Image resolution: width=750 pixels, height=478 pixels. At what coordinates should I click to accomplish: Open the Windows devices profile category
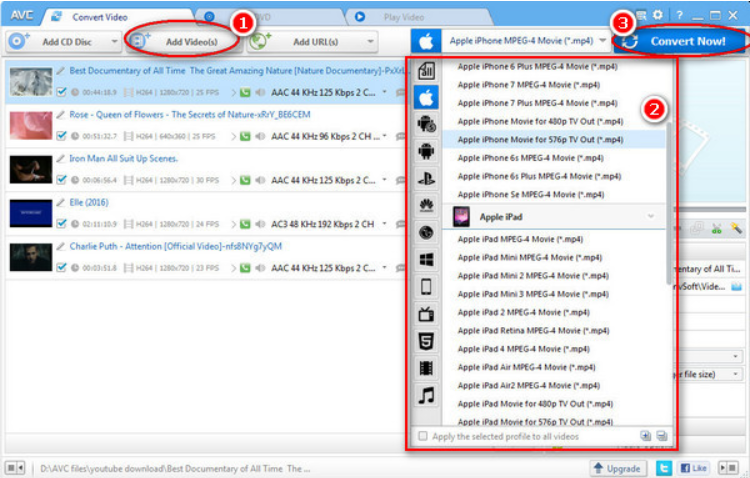426,260
